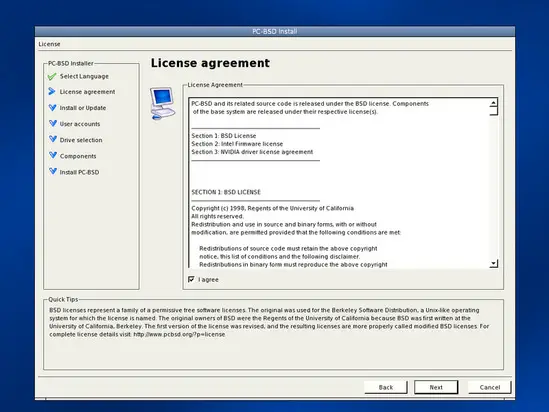Click the blue check icon beside Install PC-BSD
This screenshot has height=412, width=549.
click(x=53, y=172)
